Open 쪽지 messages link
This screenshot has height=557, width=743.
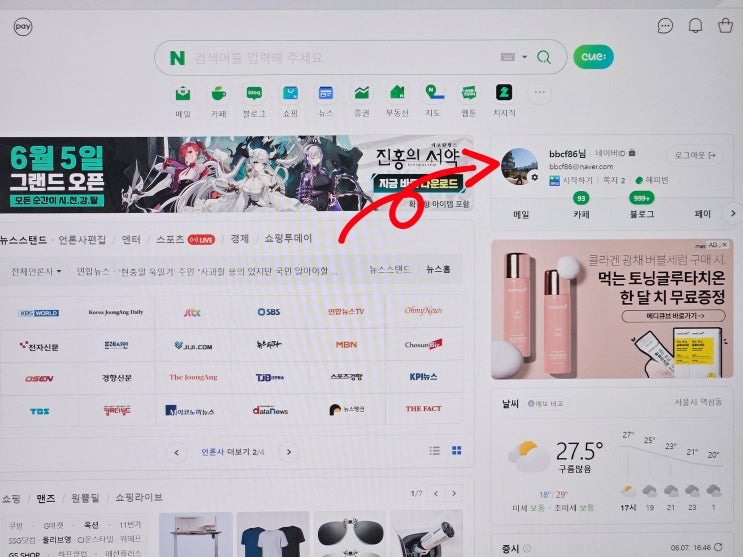(x=614, y=180)
